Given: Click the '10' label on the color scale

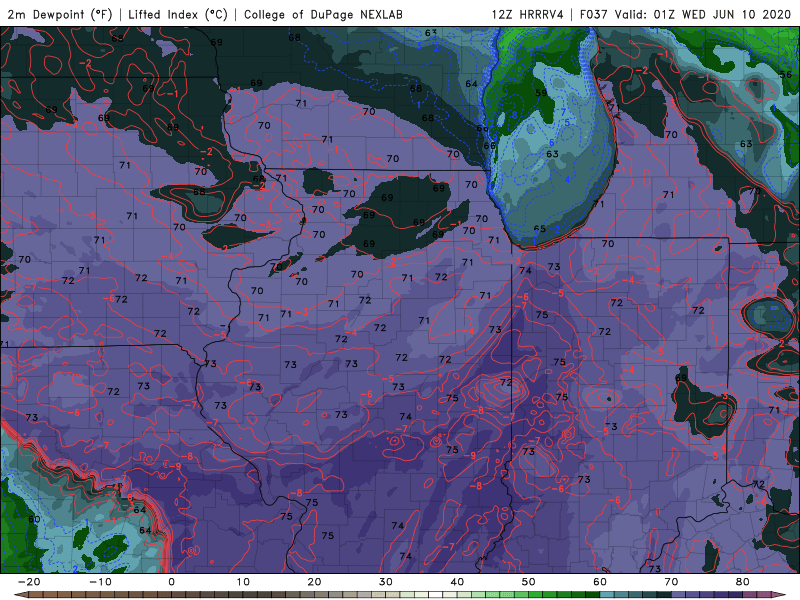Looking at the screenshot, I should tap(243, 582).
